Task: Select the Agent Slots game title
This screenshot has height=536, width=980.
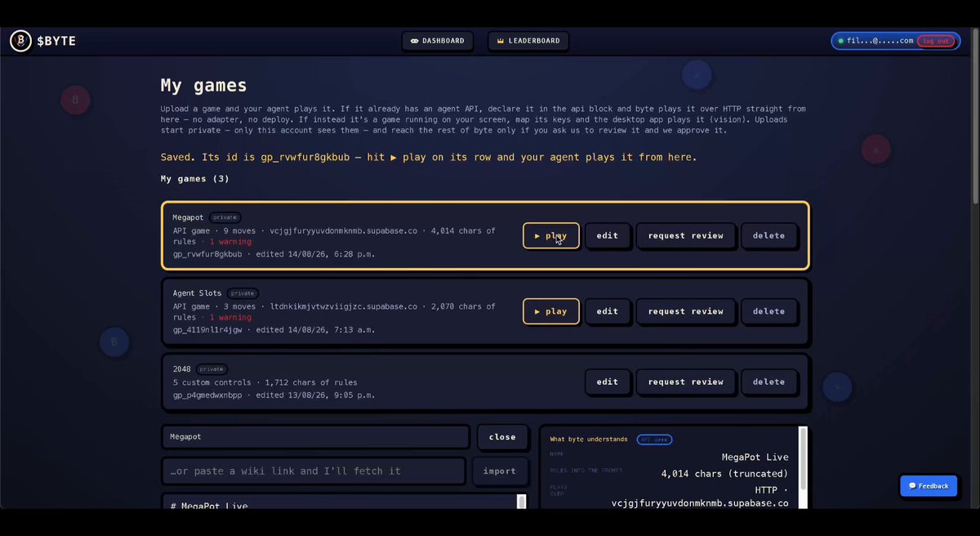Action: tap(197, 293)
